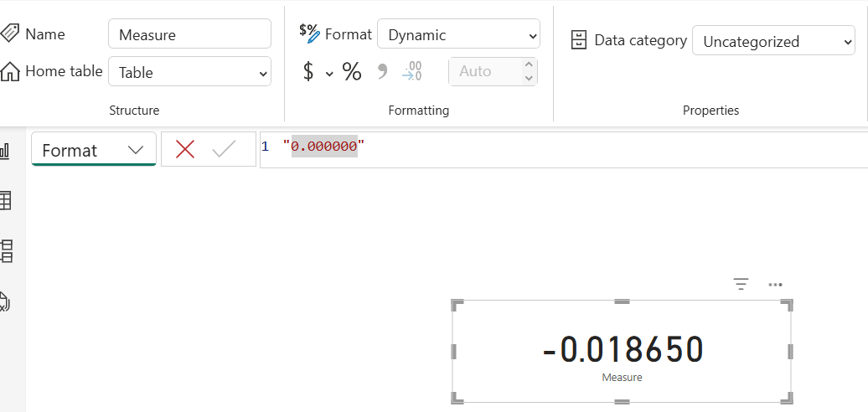Click the bottom-left card resize handle
868x412 pixels.
pyautogui.click(x=457, y=398)
